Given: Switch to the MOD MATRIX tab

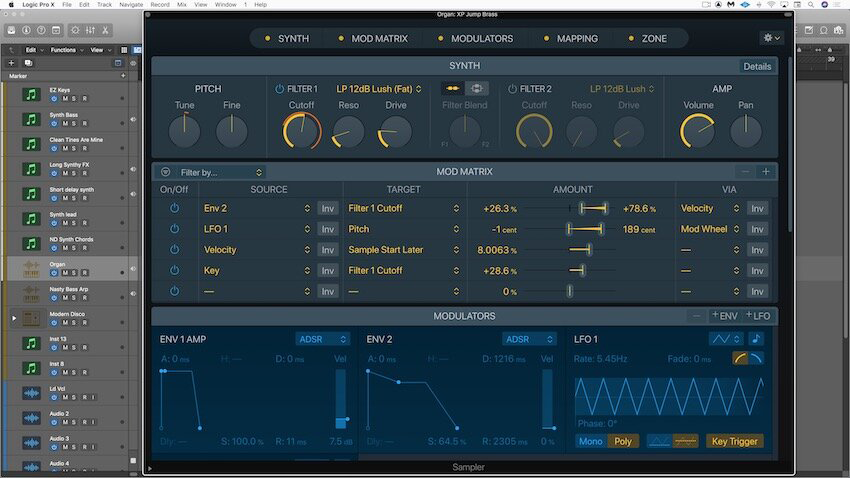Looking at the screenshot, I should [373, 38].
